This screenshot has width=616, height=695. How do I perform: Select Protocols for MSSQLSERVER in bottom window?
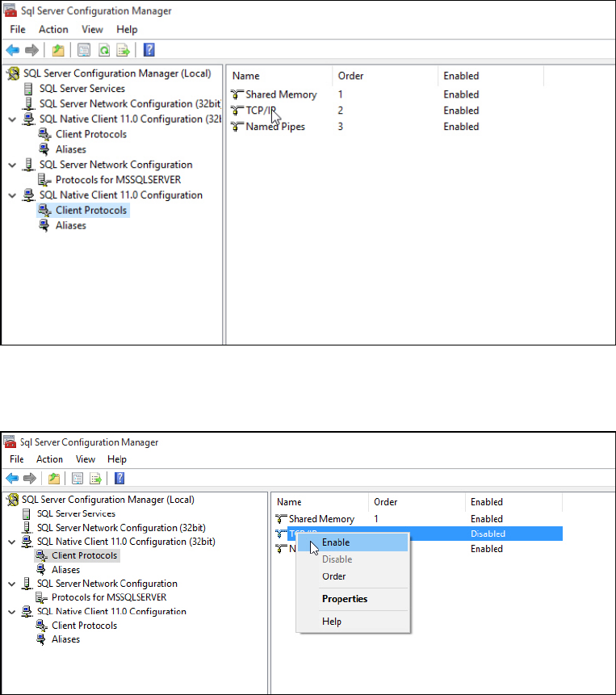point(109,597)
